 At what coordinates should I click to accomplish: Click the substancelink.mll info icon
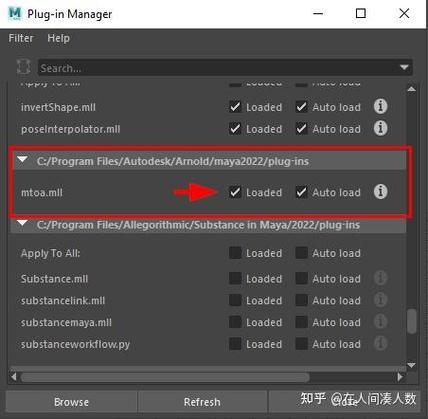(380, 300)
